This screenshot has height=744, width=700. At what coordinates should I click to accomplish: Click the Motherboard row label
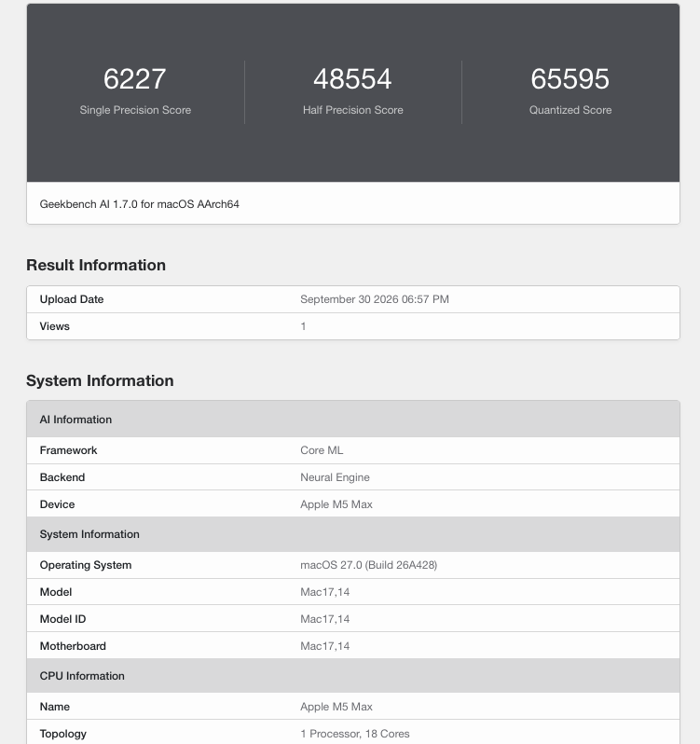[x=73, y=646]
